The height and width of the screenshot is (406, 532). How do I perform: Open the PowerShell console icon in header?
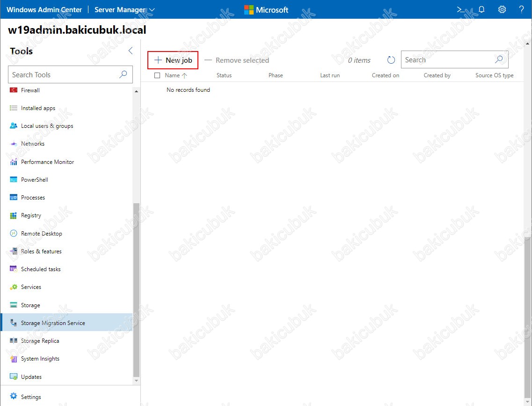click(x=460, y=9)
